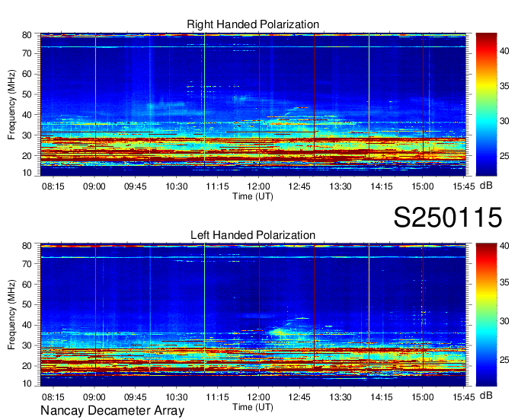
Task: Click "Time (UT)" label under Left Handed plot
Action: pos(253,407)
